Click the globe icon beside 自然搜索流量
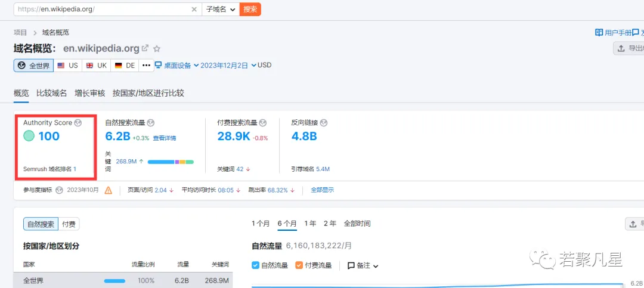The width and height of the screenshot is (644, 288). pyautogui.click(x=151, y=123)
